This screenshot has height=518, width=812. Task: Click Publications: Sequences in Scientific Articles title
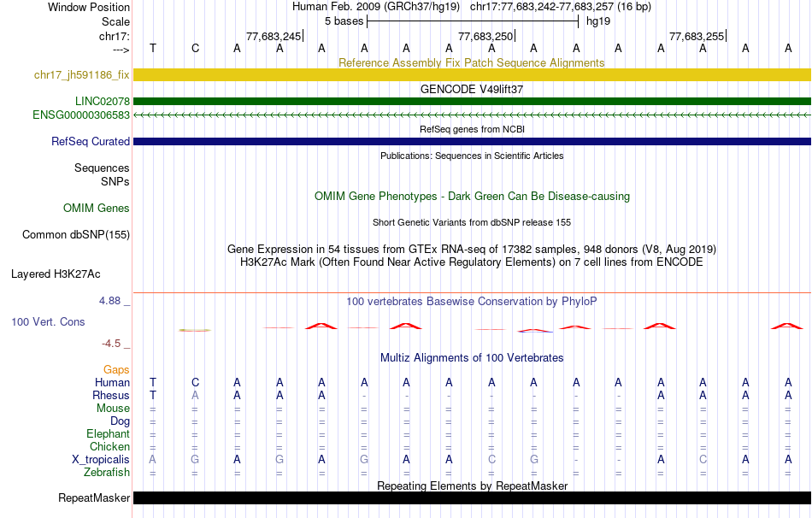coord(472,156)
